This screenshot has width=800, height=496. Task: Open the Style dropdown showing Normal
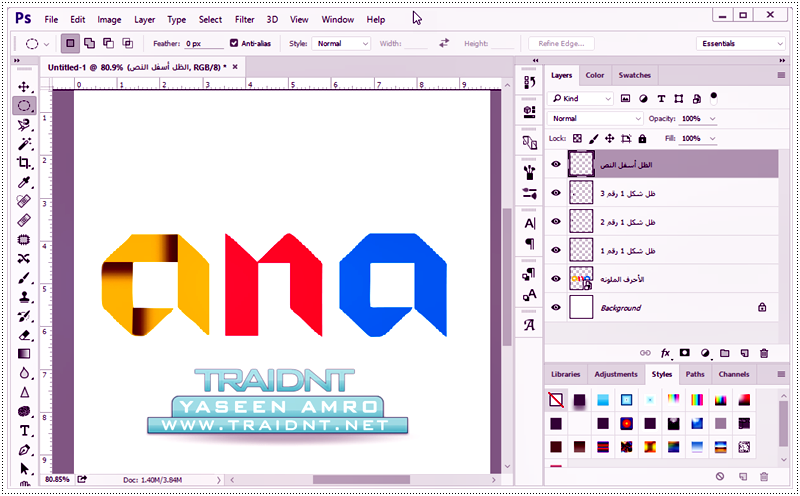click(341, 43)
